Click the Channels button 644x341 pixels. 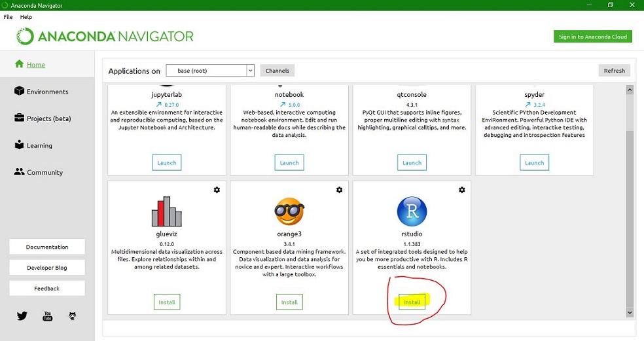277,71
